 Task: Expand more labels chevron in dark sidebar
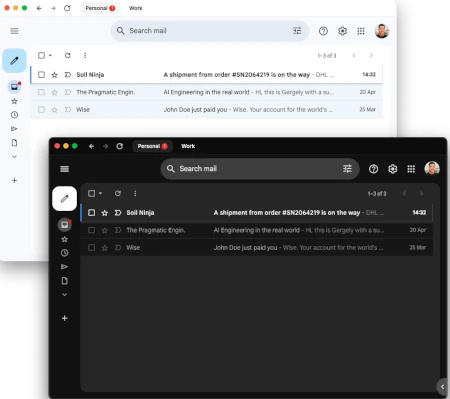coord(65,295)
